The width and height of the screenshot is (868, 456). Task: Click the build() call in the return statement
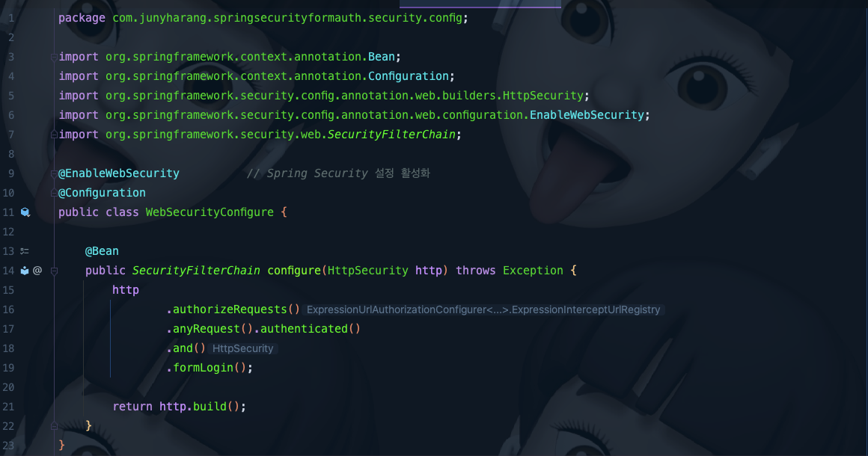[216, 406]
